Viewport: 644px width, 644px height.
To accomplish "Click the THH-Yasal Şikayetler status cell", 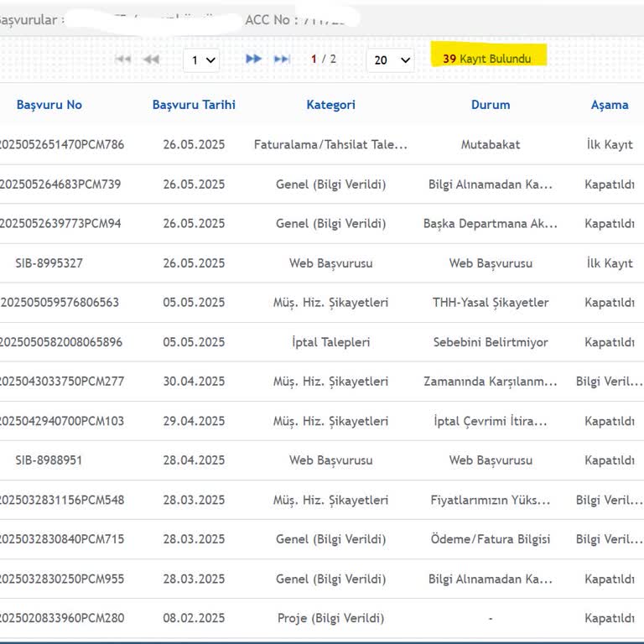I will 491,303.
